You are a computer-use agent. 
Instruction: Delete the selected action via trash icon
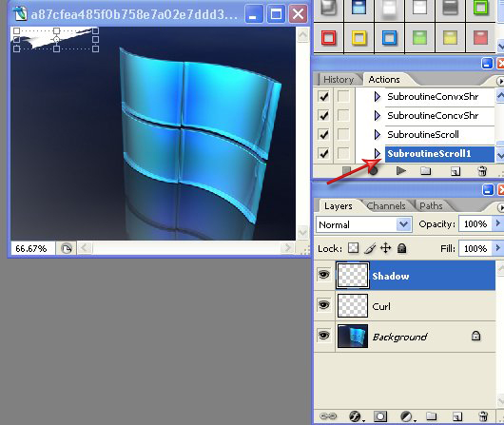pos(482,171)
